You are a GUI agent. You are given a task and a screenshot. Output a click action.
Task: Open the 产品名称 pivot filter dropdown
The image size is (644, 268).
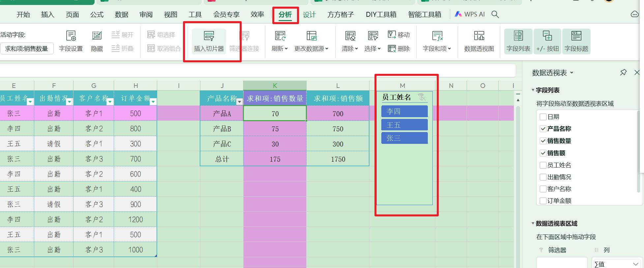(x=240, y=102)
